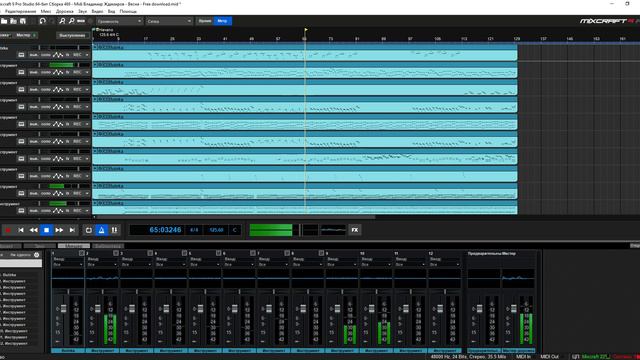This screenshot has width=640, height=360.
Task: Zoom out using the magnifier minus icon
Action: click(x=71, y=21)
